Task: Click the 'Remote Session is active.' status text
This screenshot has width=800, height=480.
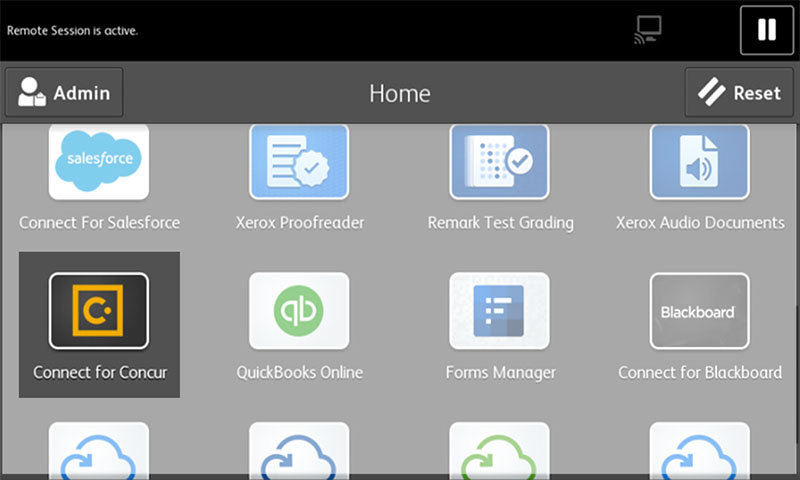Action: tap(72, 31)
